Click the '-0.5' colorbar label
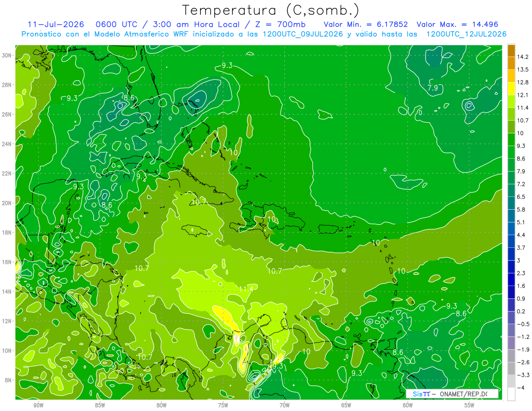 click(x=523, y=324)
